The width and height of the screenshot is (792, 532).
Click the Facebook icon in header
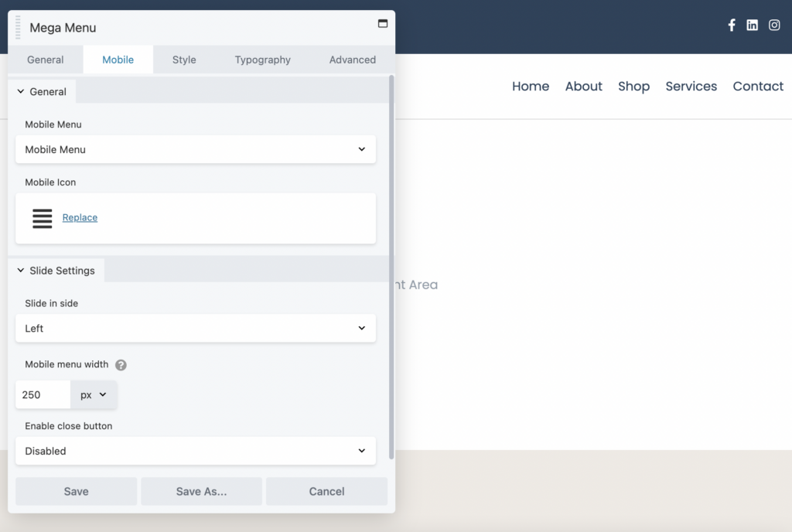coord(732,26)
